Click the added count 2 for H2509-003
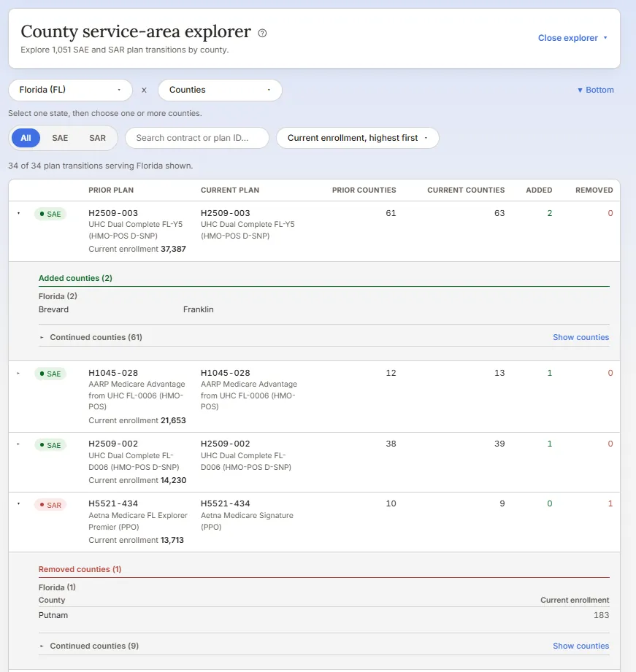636x672 pixels. (x=549, y=213)
